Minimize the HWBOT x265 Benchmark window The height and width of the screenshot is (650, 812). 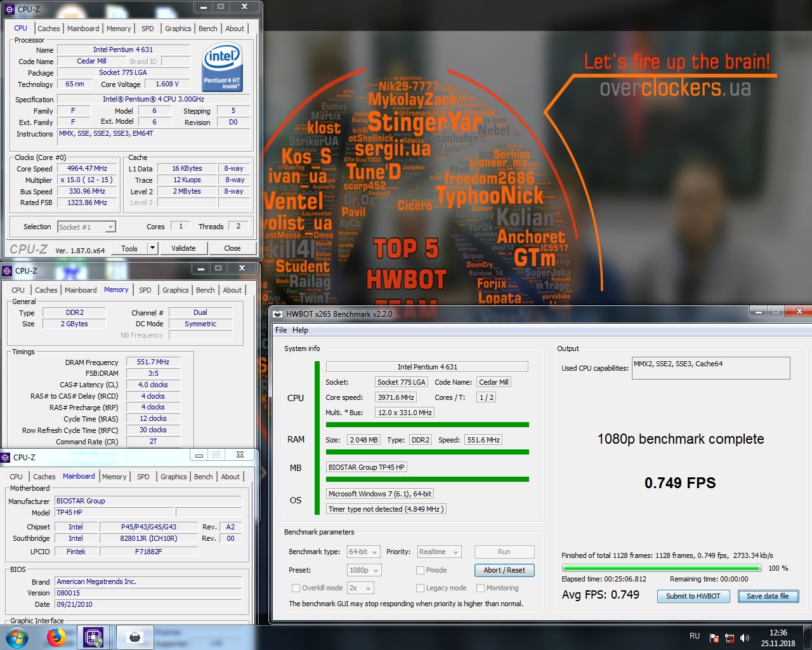[758, 311]
